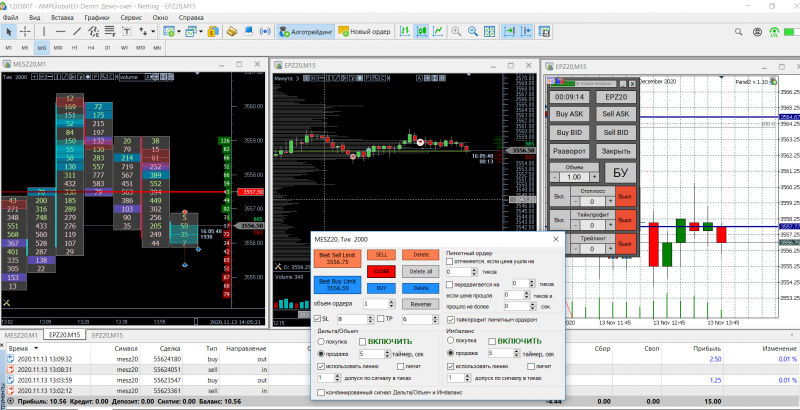Click the Best Sell Limit 3556.75 button
The height and width of the screenshot is (410, 800).
(337, 258)
